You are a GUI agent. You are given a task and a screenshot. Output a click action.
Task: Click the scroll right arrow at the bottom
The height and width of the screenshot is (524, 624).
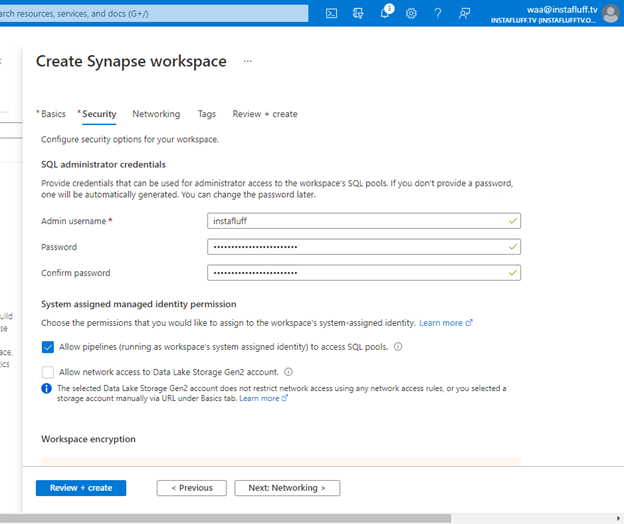pos(618,518)
